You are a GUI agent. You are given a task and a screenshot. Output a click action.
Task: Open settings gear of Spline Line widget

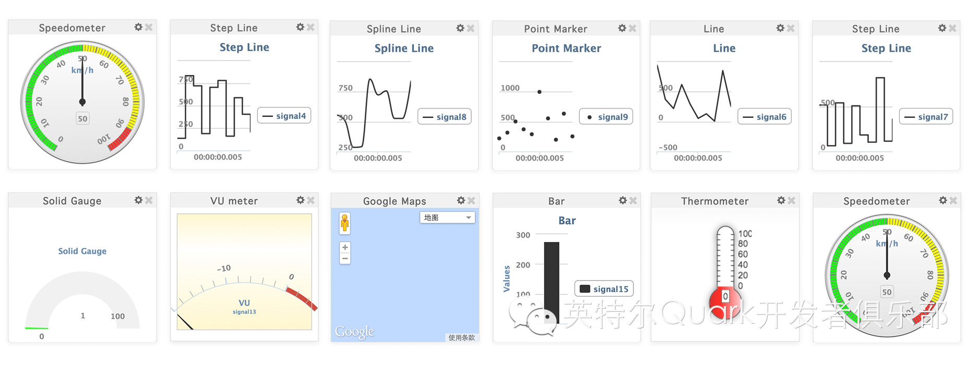coord(460,28)
